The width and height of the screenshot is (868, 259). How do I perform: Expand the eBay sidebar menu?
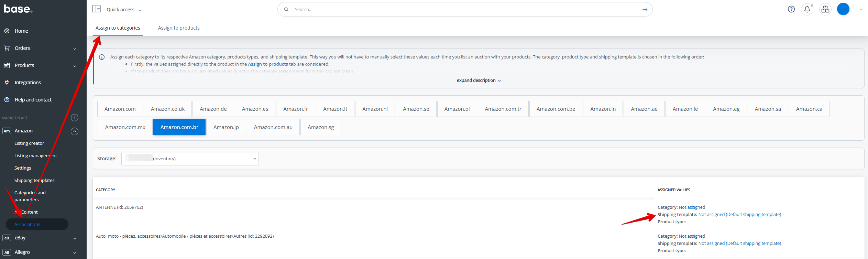click(75, 238)
